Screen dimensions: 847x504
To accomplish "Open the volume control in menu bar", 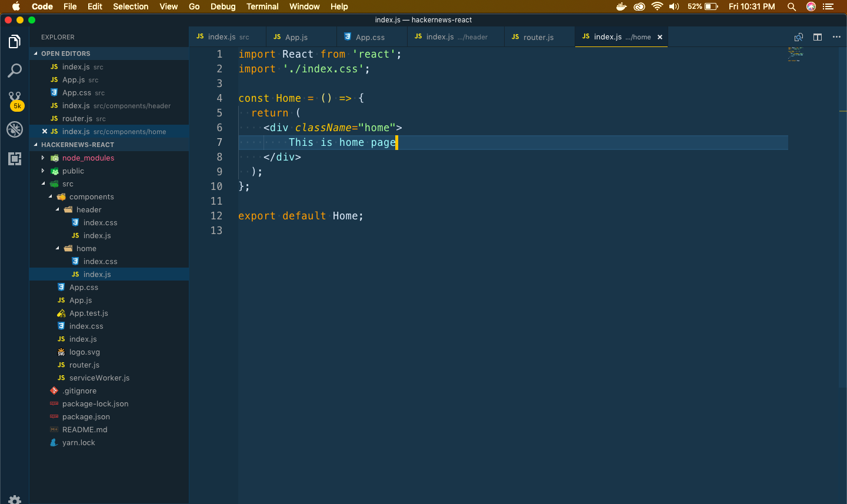I will pos(674,6).
